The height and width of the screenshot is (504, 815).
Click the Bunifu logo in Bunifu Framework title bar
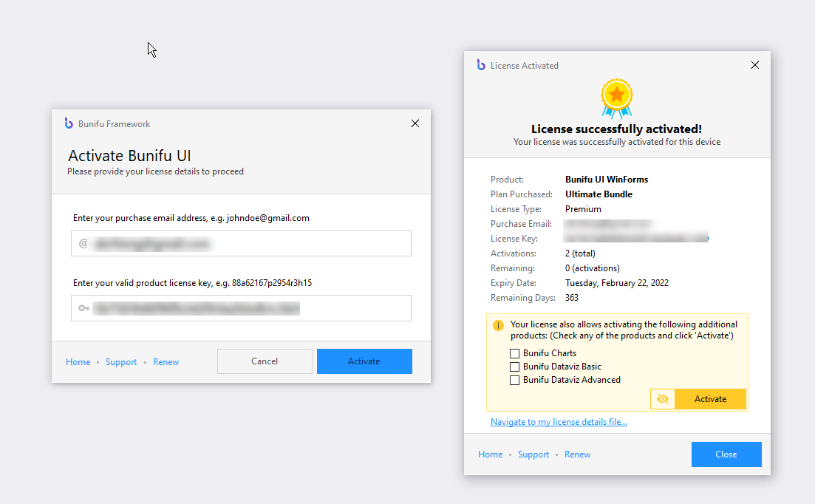69,123
